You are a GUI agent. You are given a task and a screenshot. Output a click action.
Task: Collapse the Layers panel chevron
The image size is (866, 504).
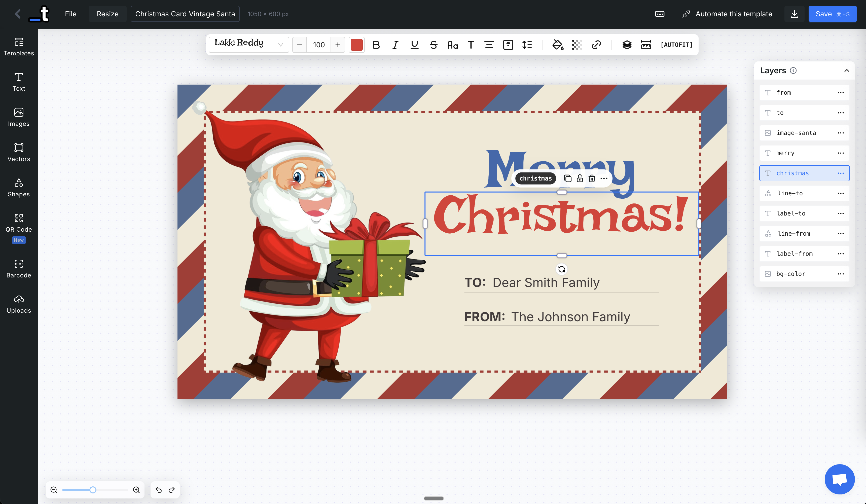(846, 70)
